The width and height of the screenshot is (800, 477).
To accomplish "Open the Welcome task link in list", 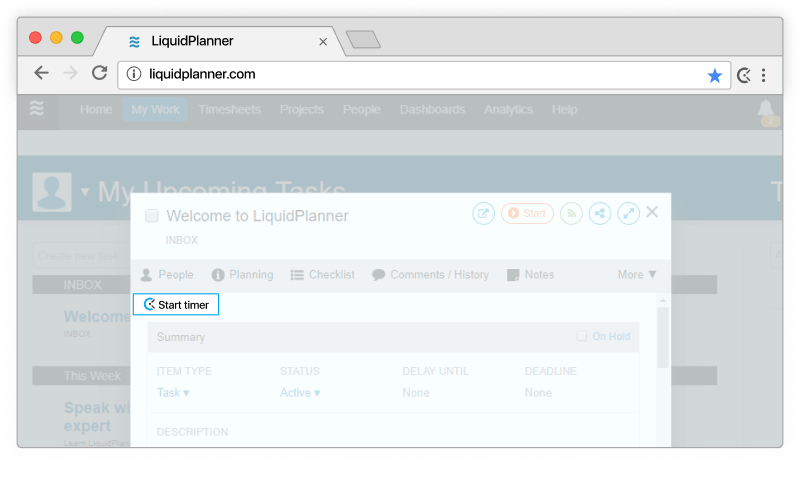I will (x=97, y=317).
